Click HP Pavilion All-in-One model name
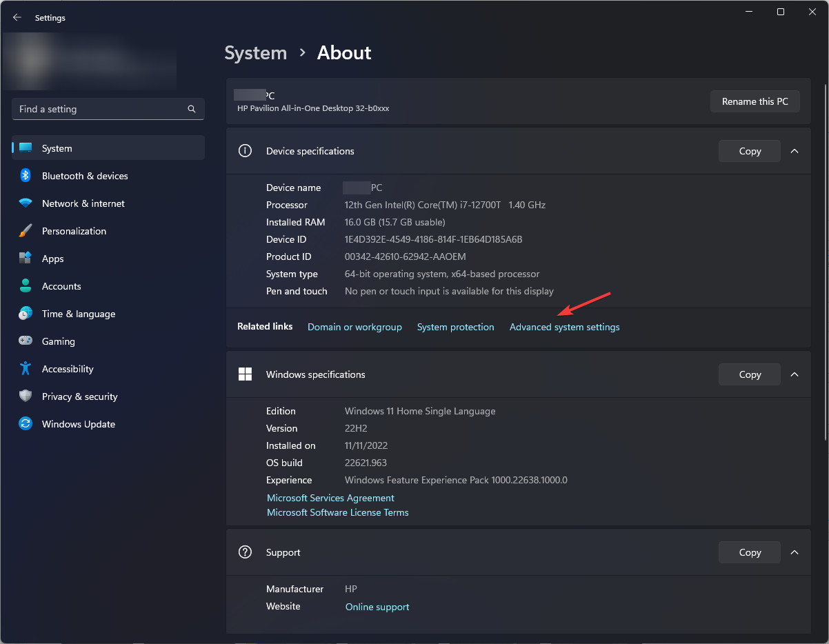This screenshot has height=644, width=829. [x=313, y=108]
